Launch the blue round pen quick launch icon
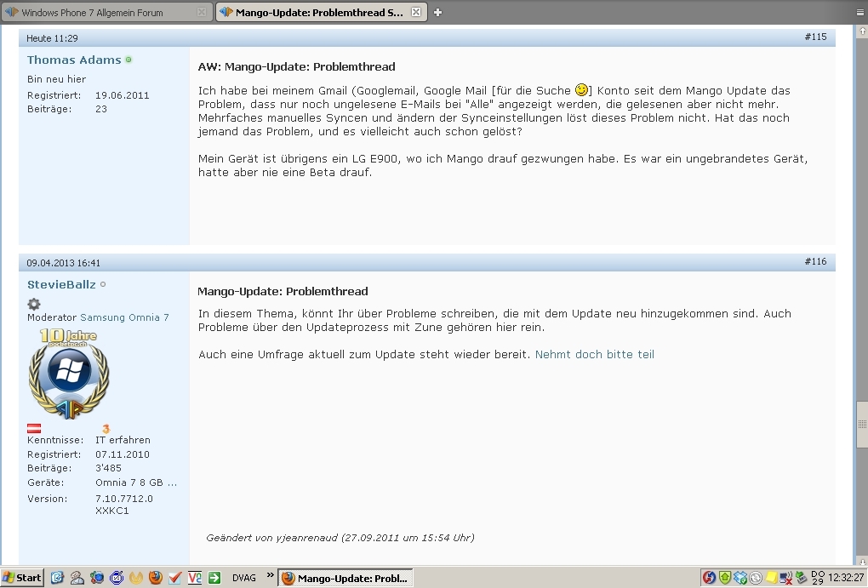 [117, 578]
